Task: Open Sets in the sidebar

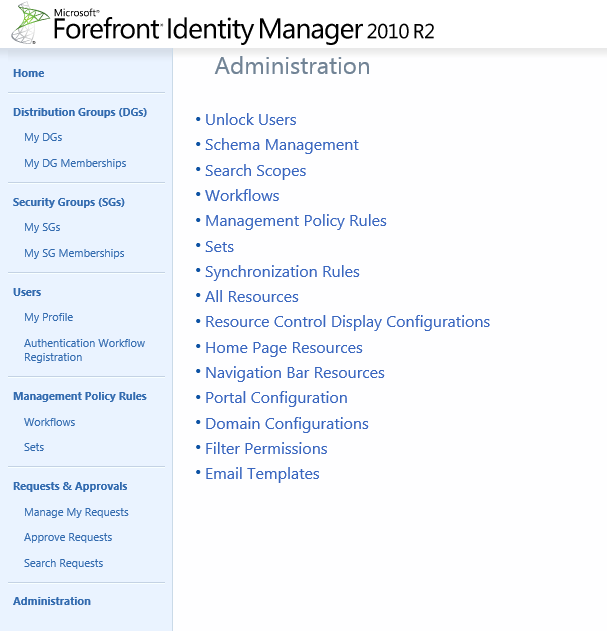Action: 34,447
